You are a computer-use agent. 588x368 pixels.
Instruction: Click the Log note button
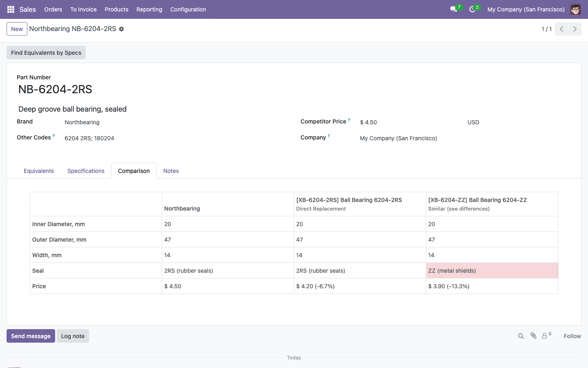(73, 336)
